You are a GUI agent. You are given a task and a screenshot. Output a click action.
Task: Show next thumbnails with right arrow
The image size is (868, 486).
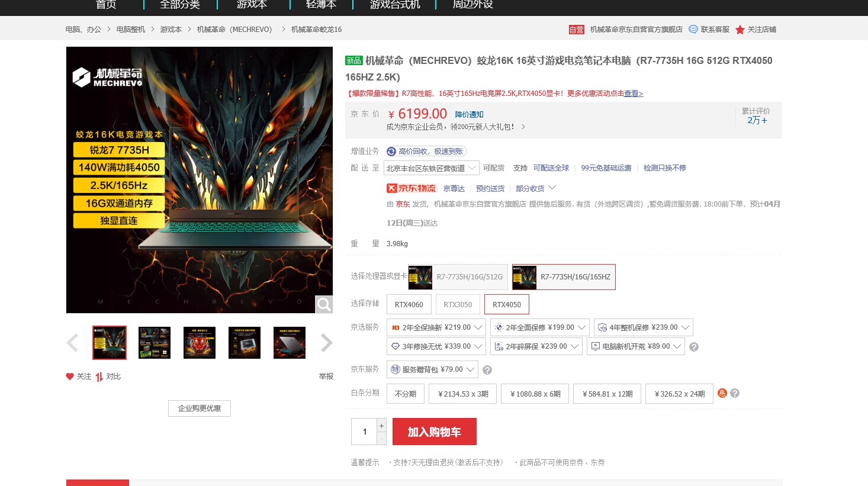pos(326,343)
